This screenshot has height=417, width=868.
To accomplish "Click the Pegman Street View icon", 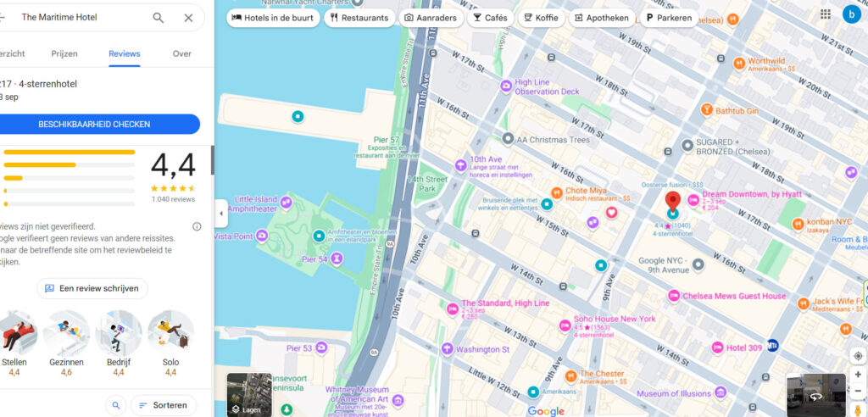I will pos(858,410).
